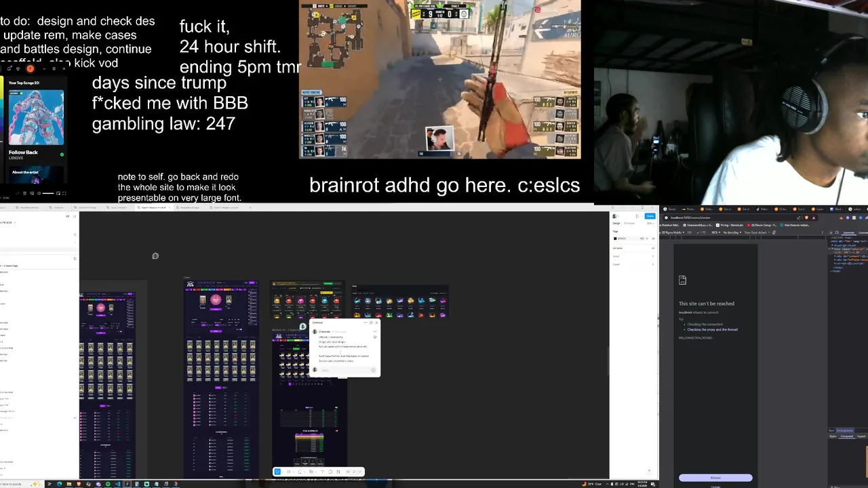
Task: Click the rotate device icon in DevTools
Action: pos(774,232)
